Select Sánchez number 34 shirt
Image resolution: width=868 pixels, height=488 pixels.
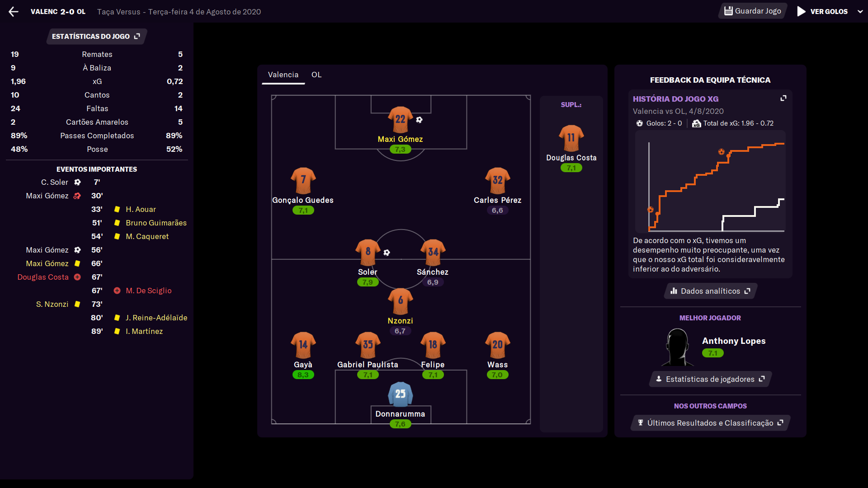point(433,252)
